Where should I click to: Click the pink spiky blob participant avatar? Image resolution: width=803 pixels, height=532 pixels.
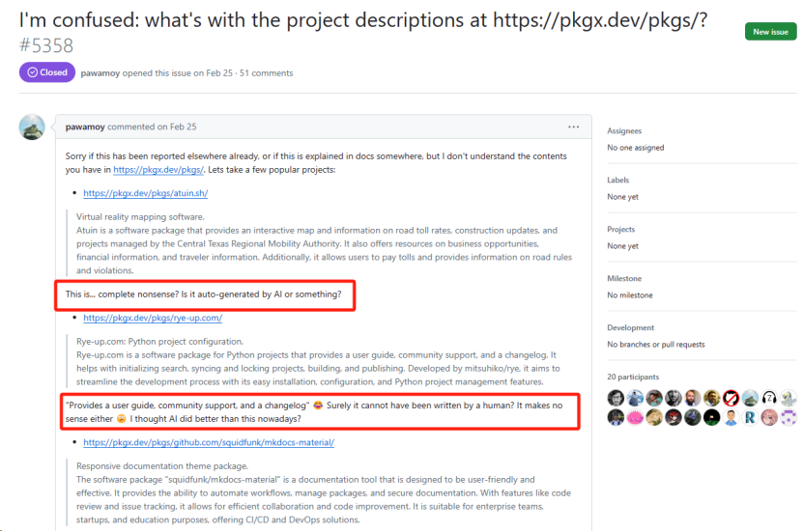635,417
